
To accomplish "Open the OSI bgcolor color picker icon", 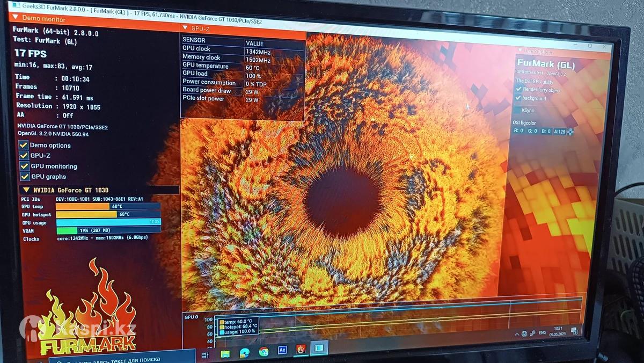I will pyautogui.click(x=570, y=132).
